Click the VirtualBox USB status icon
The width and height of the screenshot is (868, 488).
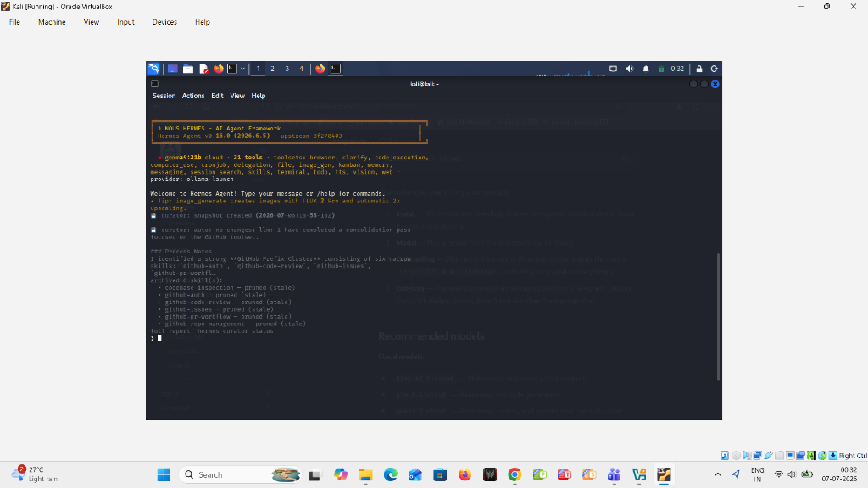[768, 455]
